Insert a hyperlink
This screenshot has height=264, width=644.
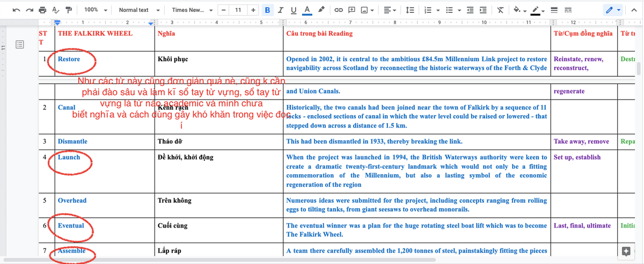click(338, 10)
